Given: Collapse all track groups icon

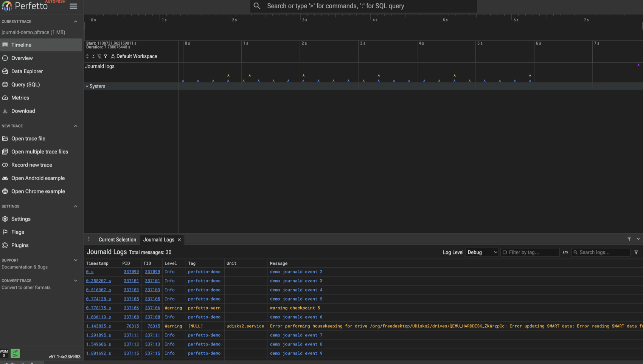Looking at the screenshot, I should pyautogui.click(x=93, y=56).
